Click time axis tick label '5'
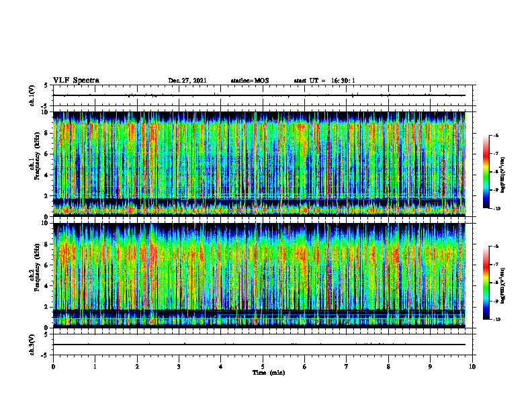 [x=263, y=367]
